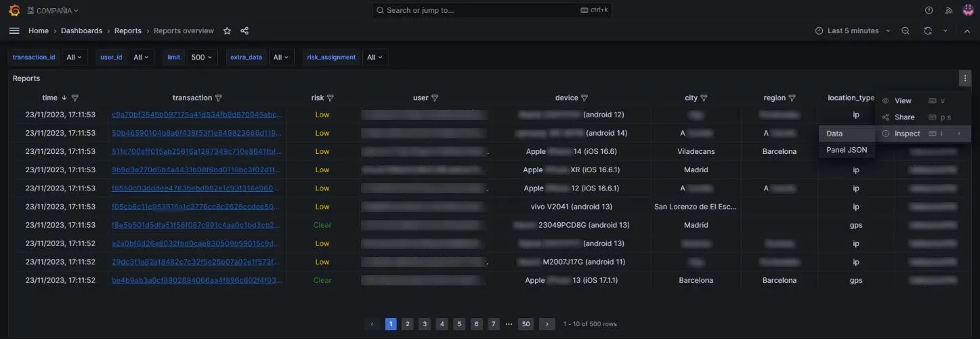This screenshot has width=980, height=339.
Task: Open transaction link starting c9a70bf3545b
Action: [x=196, y=115]
